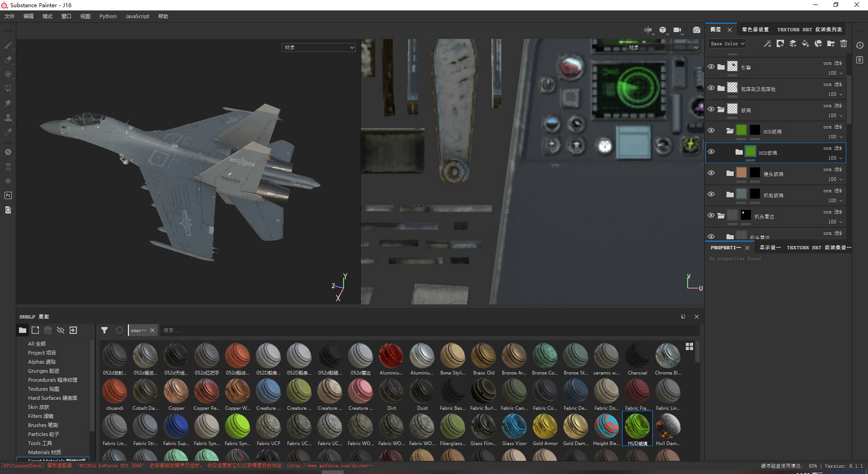Close the Shelf panel
868x474 pixels.
coord(697,317)
